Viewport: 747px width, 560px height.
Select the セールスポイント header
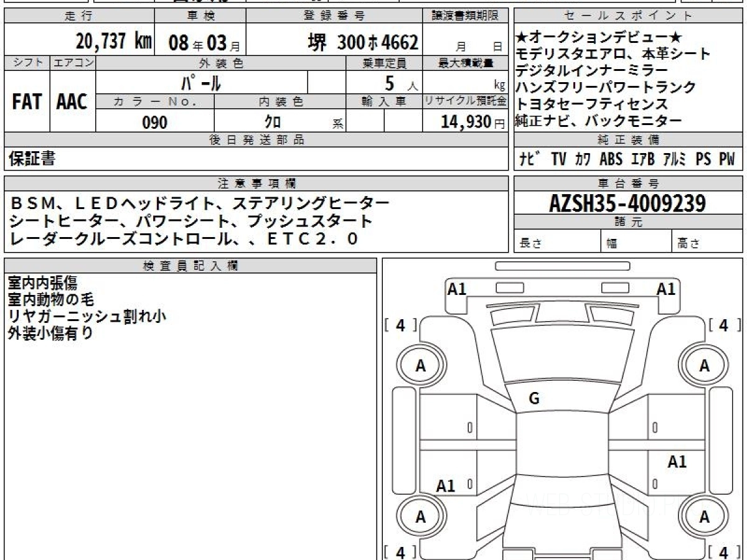pyautogui.click(x=629, y=16)
